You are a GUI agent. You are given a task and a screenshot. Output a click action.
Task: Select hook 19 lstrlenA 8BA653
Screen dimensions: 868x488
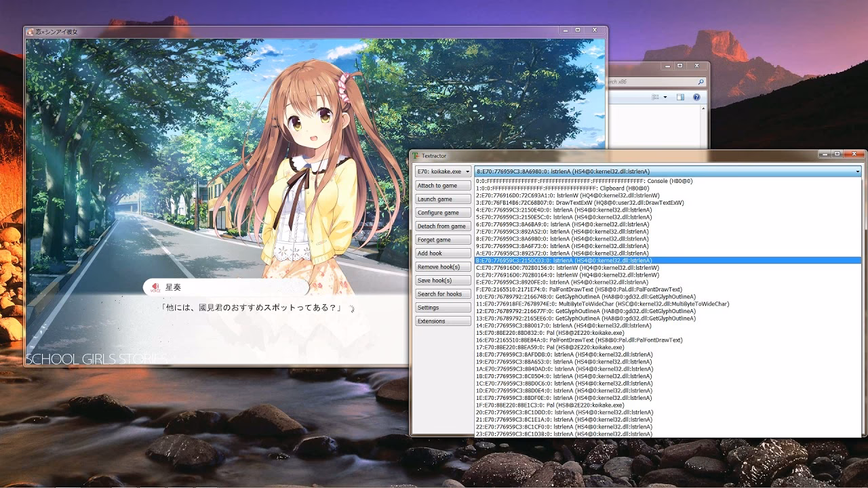668,362
